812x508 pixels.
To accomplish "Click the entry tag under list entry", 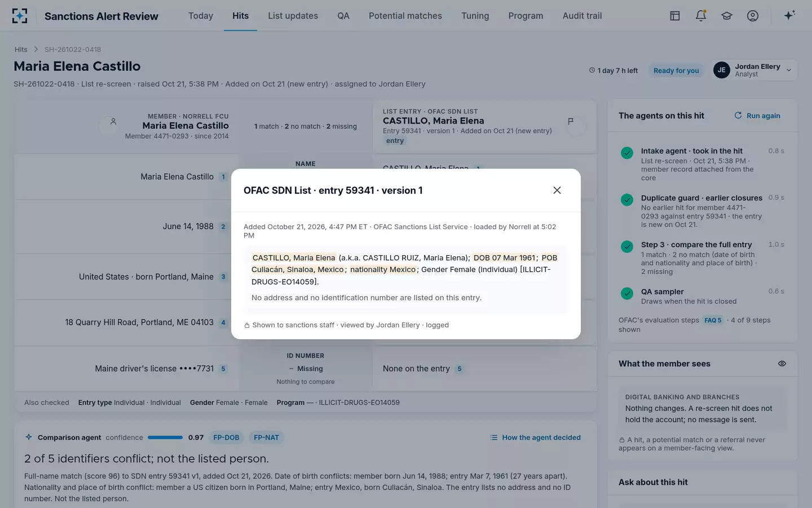I will coord(395,141).
